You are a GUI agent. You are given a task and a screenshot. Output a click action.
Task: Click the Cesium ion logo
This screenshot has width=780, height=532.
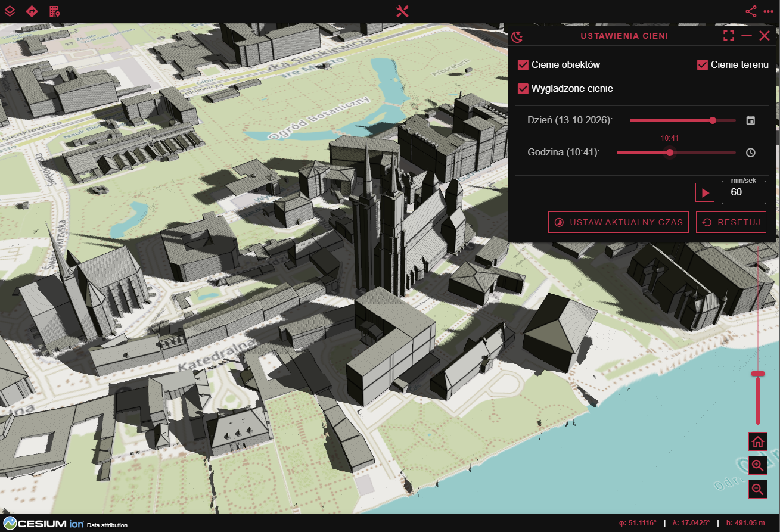click(x=42, y=524)
